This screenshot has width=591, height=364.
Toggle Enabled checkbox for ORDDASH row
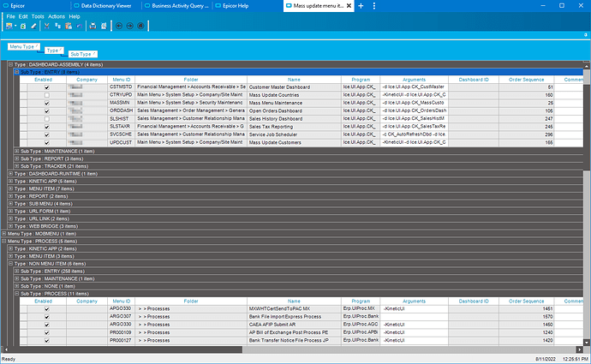point(47,111)
